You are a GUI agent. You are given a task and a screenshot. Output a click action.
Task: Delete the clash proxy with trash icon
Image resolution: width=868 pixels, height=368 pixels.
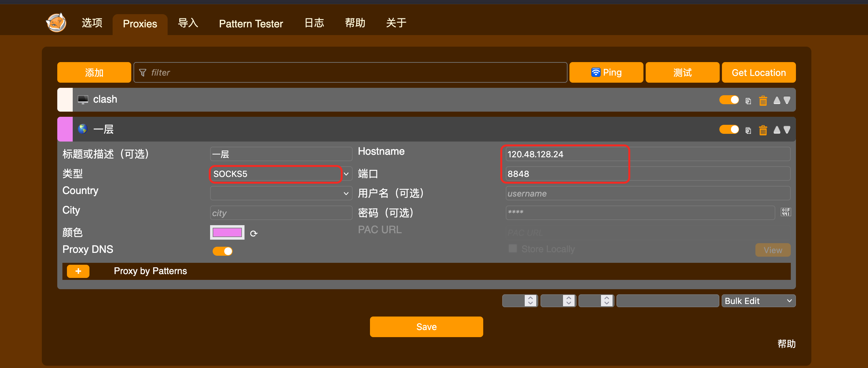pos(763,100)
